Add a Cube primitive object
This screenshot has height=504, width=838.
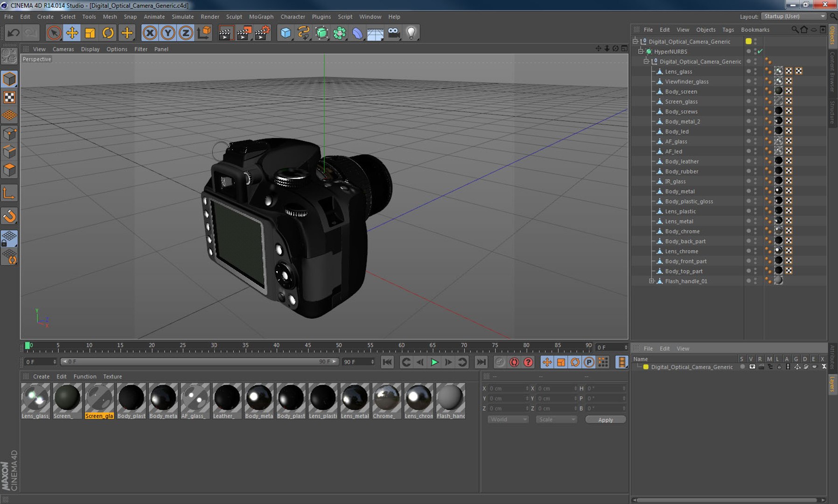(286, 33)
